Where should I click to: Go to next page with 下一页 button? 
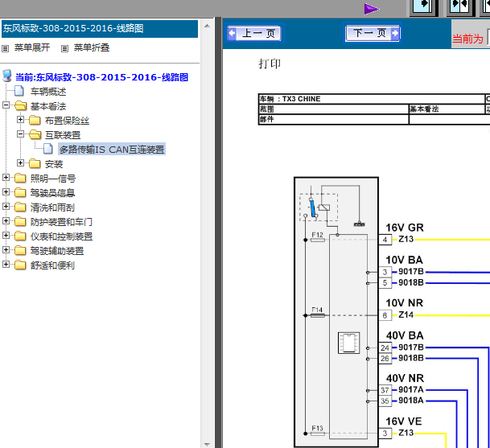click(373, 33)
